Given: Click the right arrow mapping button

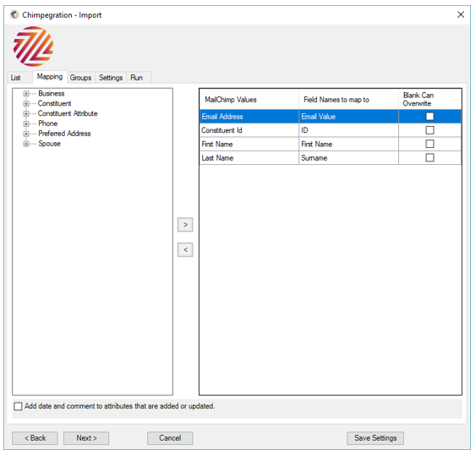Looking at the screenshot, I should click(185, 225).
